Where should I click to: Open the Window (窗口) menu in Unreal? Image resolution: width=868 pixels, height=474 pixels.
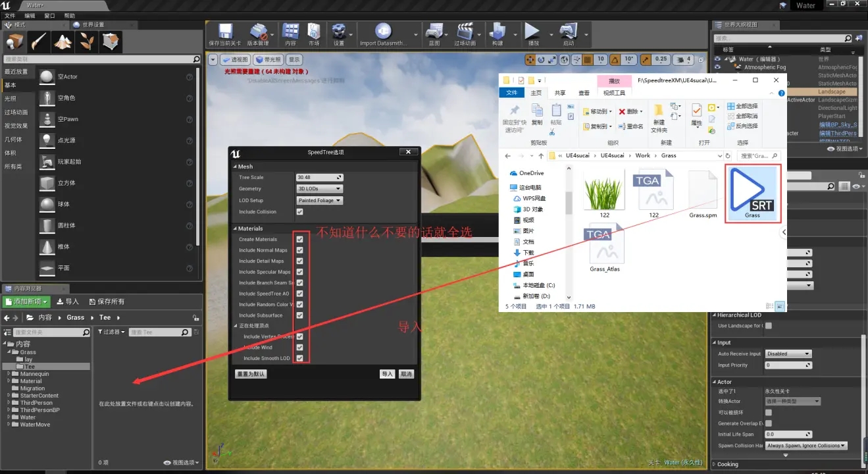(49, 16)
